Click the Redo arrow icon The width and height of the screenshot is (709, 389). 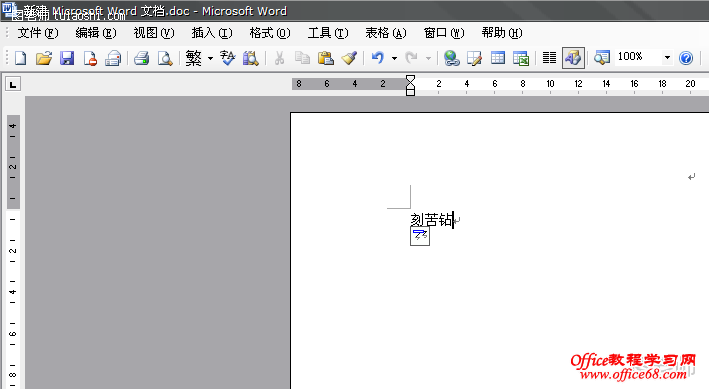(x=411, y=58)
